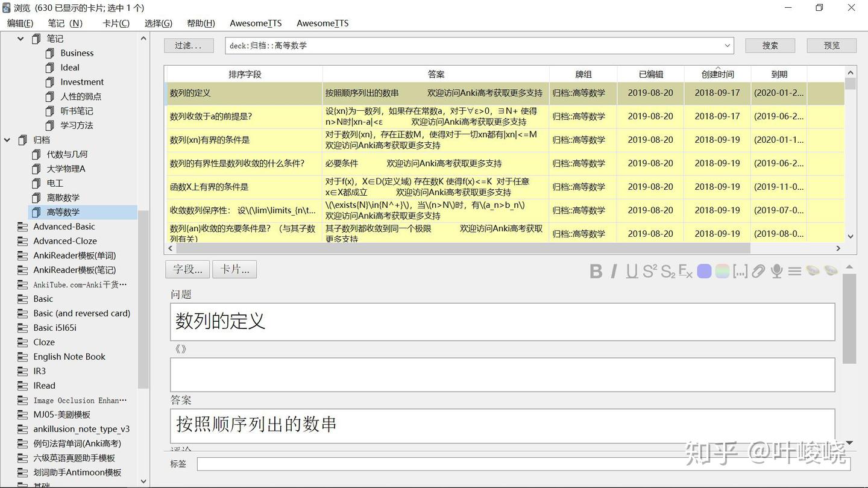The width and height of the screenshot is (868, 488).
Task: Click the deck icon beside 听书笔记
Action: 50,111
